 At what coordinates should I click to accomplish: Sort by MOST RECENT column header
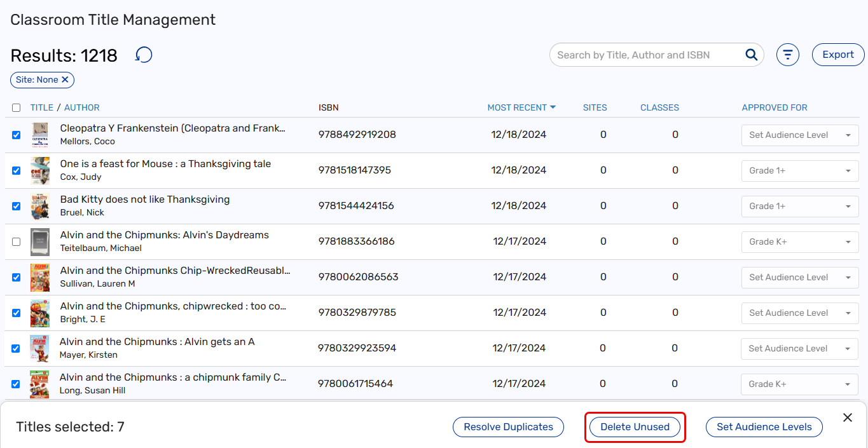(517, 107)
